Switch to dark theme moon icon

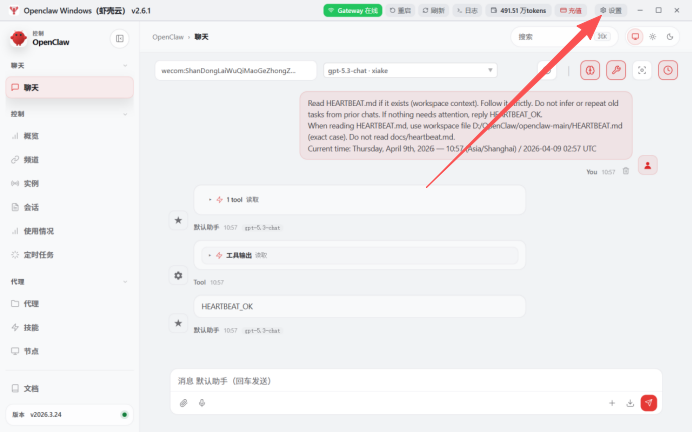tap(669, 37)
